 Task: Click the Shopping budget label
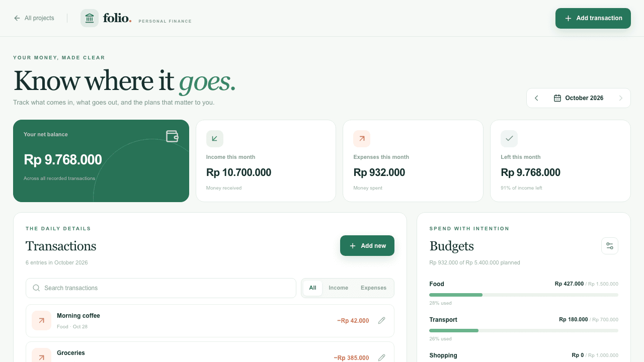point(443,355)
